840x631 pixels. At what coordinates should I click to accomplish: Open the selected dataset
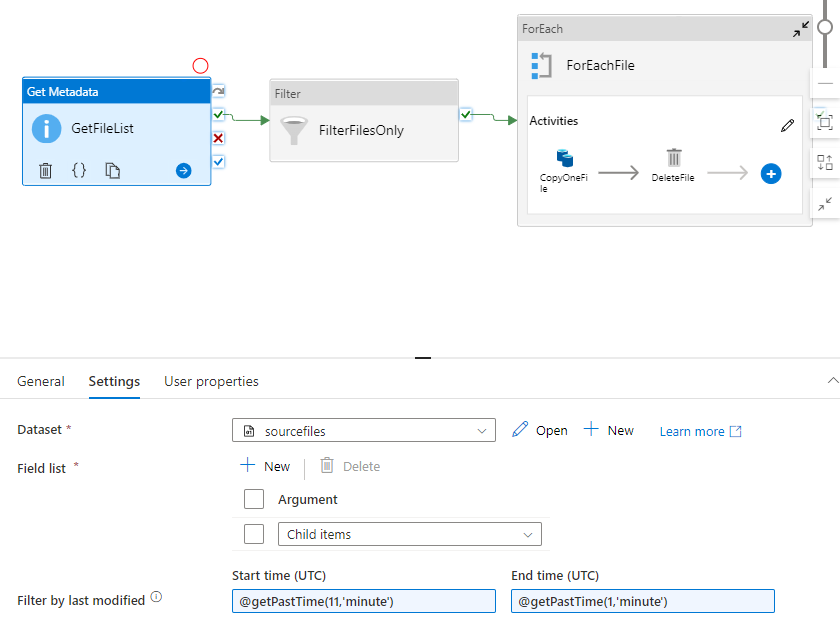pyautogui.click(x=540, y=430)
